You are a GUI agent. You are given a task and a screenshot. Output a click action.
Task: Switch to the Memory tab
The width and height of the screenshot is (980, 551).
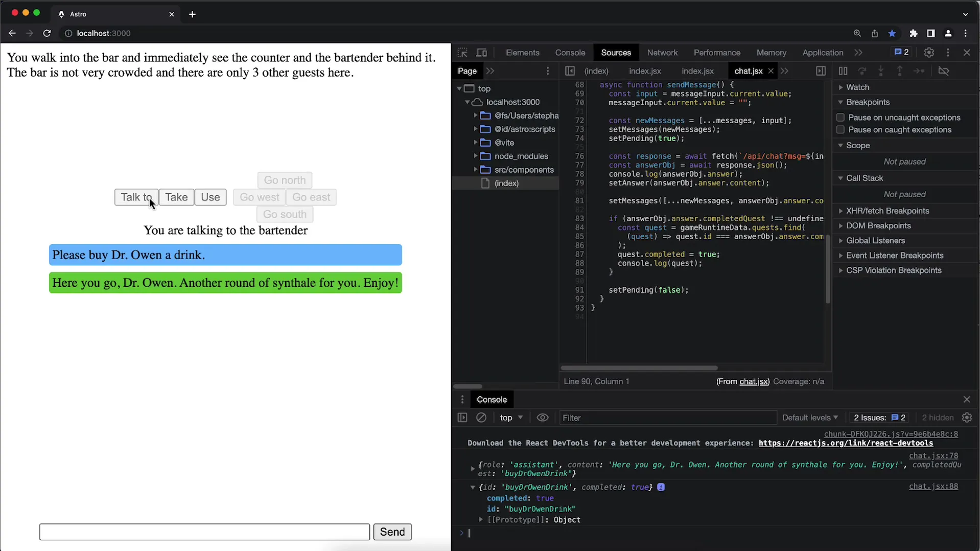pos(771,53)
